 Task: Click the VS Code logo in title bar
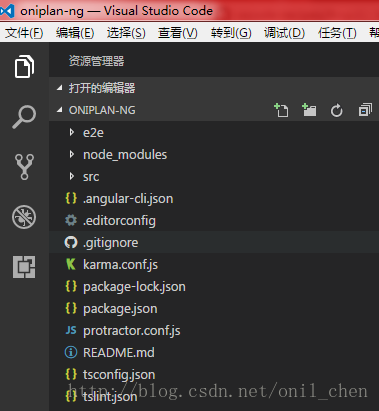coord(7,11)
